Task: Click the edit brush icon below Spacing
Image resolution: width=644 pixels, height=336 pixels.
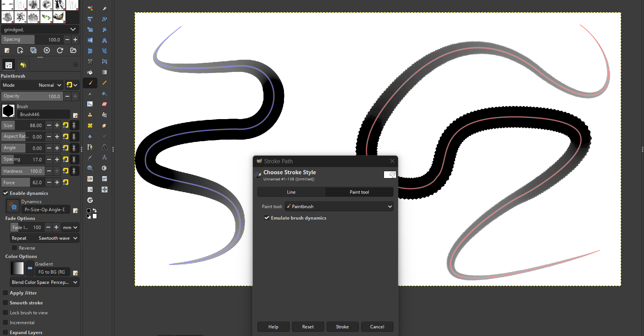Action: 7,50
